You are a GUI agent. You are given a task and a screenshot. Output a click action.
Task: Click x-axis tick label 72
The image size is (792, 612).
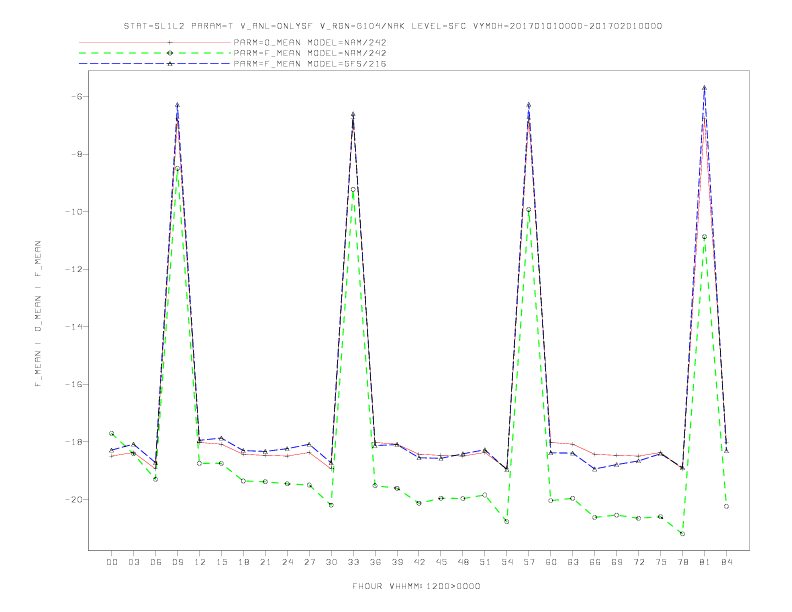(638, 562)
